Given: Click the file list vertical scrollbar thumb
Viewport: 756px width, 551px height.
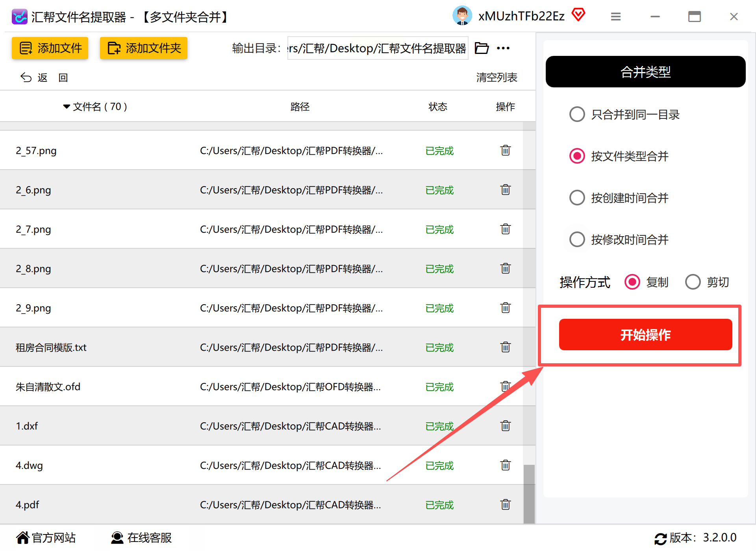Looking at the screenshot, I should tap(529, 494).
